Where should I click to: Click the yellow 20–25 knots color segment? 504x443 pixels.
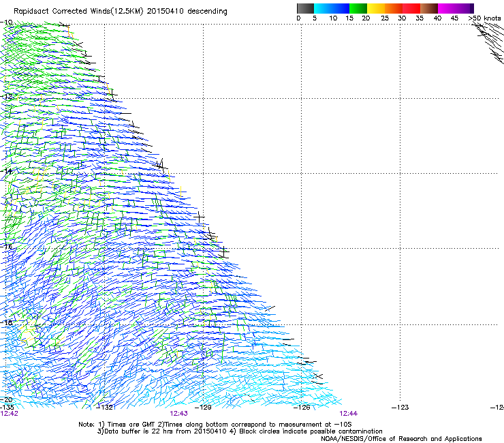click(376, 8)
